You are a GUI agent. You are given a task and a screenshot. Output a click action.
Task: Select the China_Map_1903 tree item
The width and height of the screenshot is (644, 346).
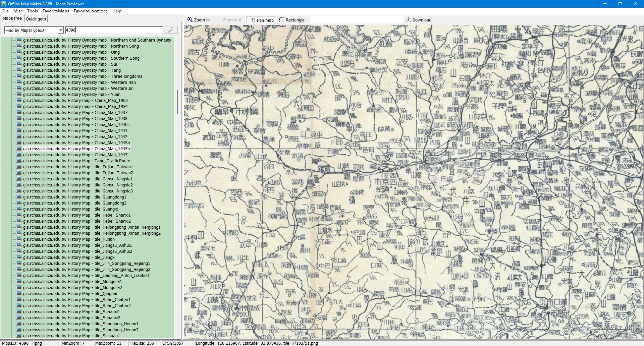pos(75,101)
